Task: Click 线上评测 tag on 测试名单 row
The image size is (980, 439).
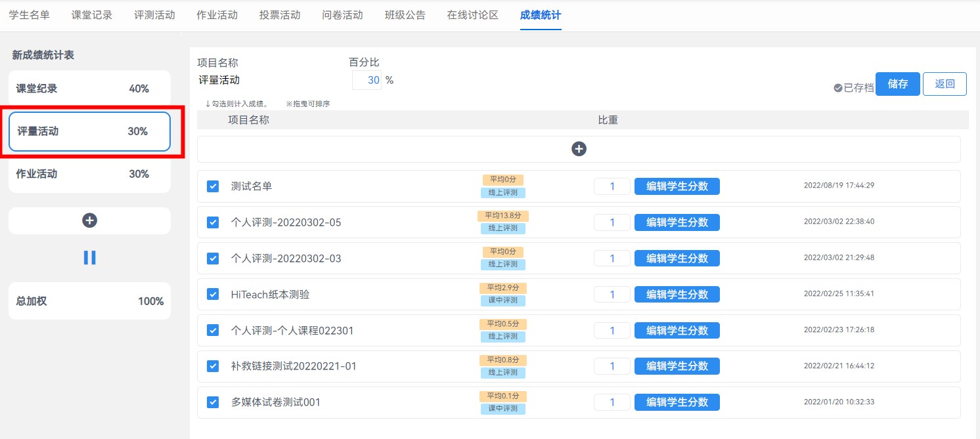Action: click(x=502, y=193)
